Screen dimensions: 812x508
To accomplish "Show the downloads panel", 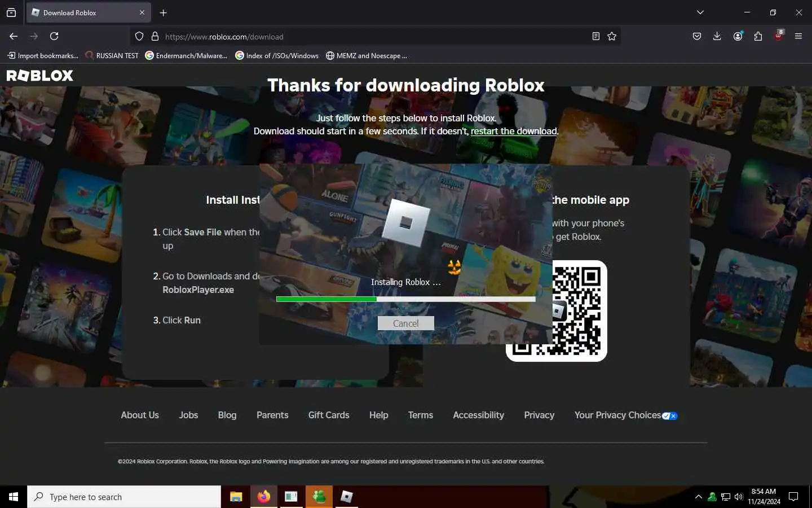I will [717, 36].
